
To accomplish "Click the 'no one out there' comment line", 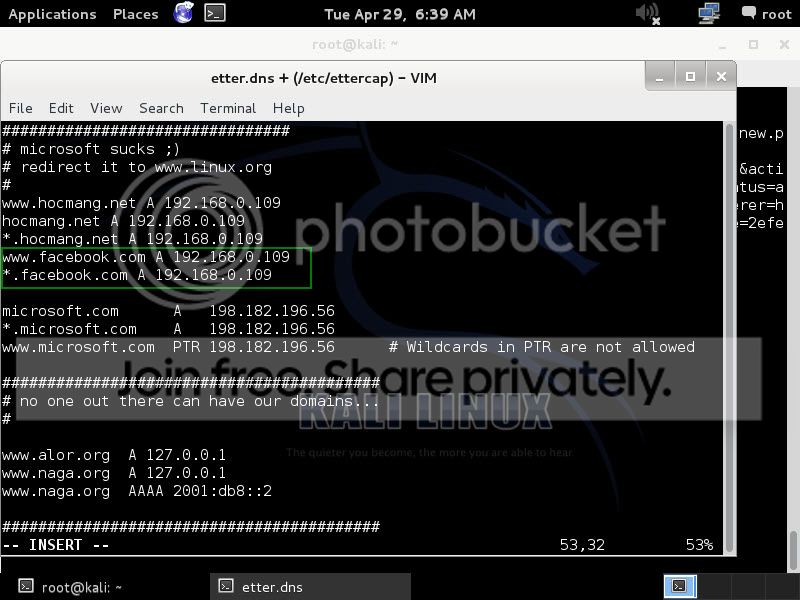I will coord(191,401).
